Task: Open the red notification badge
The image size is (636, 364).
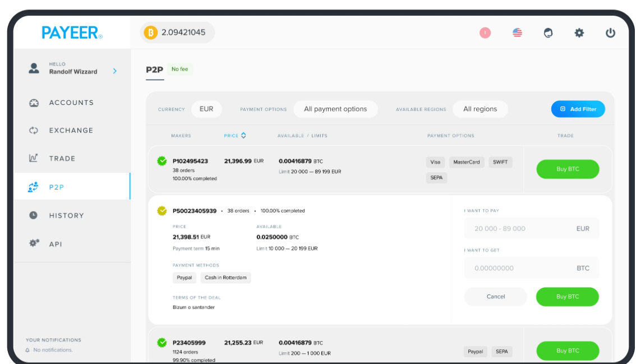Action: (485, 33)
